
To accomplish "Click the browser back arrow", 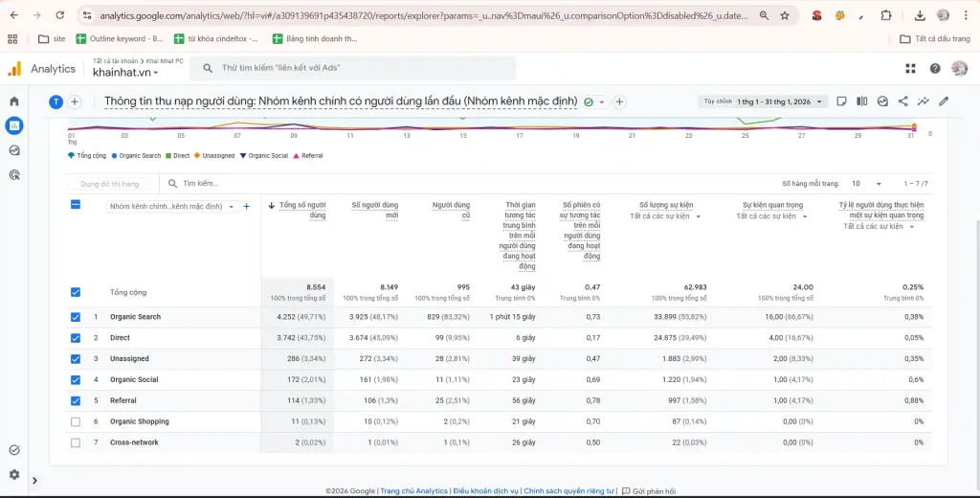I will pyautogui.click(x=14, y=15).
